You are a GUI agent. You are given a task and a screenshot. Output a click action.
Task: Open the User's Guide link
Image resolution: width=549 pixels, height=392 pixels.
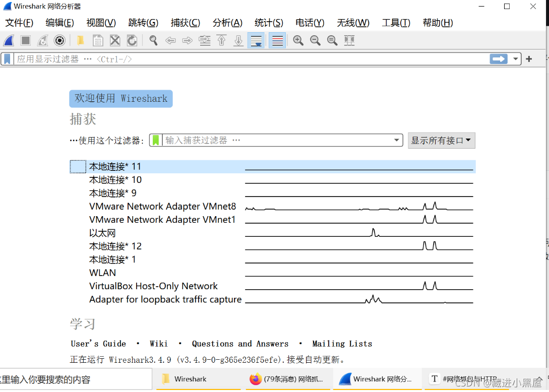tap(98, 344)
